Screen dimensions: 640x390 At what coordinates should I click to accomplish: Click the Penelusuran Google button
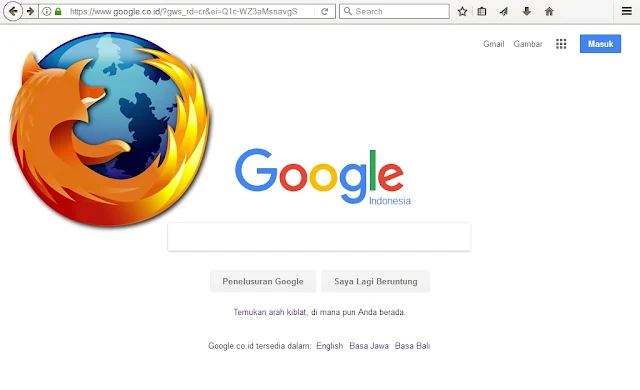(263, 281)
